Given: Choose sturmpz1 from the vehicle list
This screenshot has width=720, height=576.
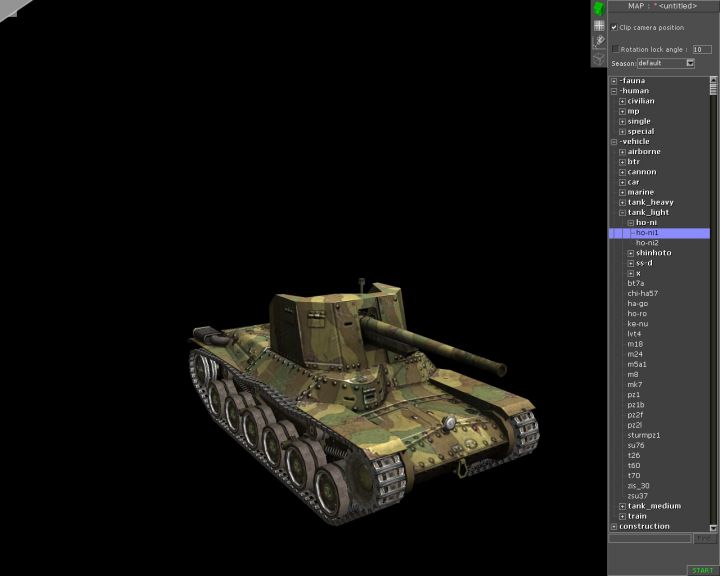Looking at the screenshot, I should click(x=644, y=435).
